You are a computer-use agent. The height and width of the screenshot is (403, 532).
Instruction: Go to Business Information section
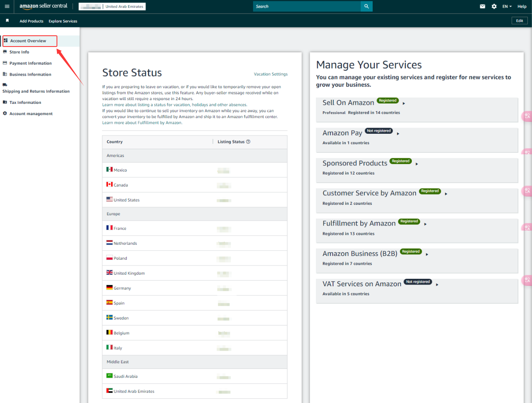(x=30, y=74)
